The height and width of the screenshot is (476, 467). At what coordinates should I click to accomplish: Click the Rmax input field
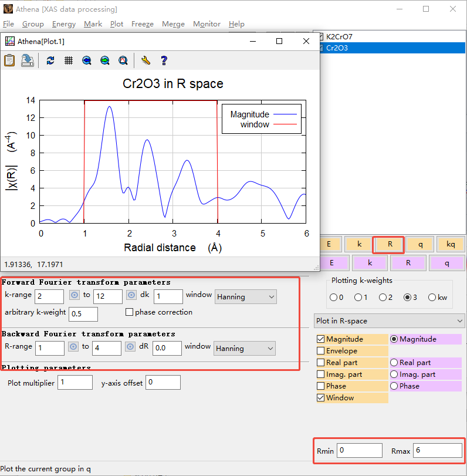[437, 451]
